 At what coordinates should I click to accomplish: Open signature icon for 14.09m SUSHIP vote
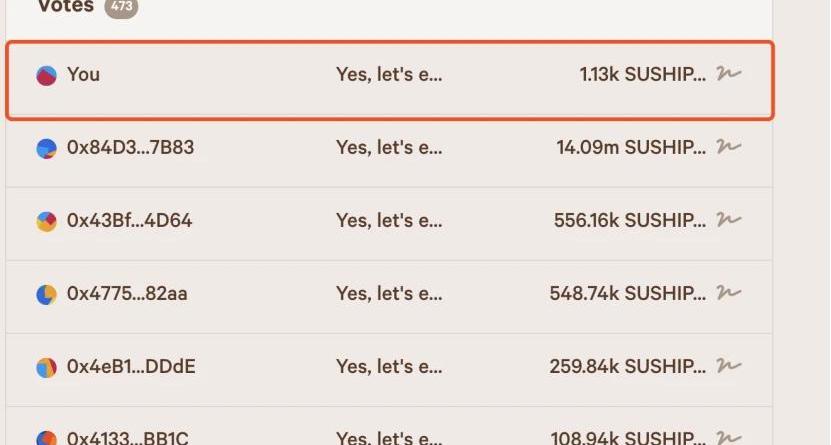pos(728,147)
